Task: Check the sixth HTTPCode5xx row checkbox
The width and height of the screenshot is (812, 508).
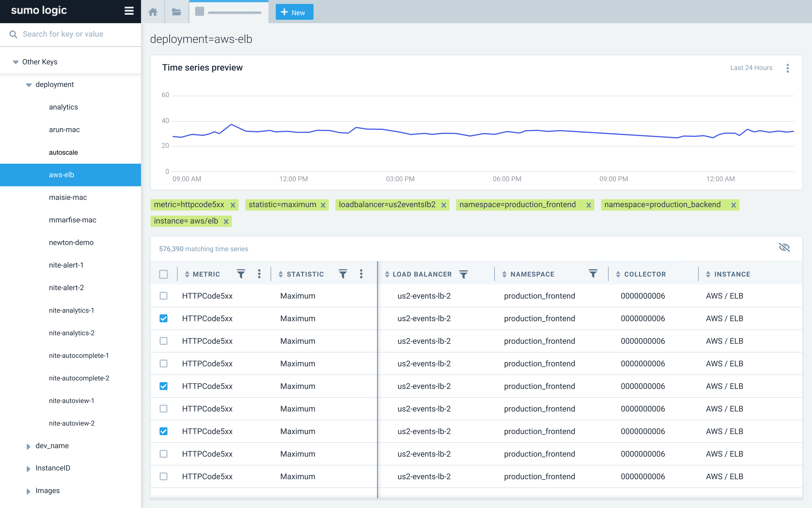Action: (x=164, y=409)
